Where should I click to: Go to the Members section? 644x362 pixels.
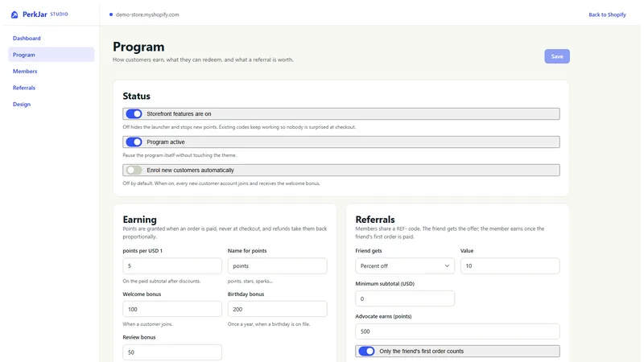(x=25, y=71)
